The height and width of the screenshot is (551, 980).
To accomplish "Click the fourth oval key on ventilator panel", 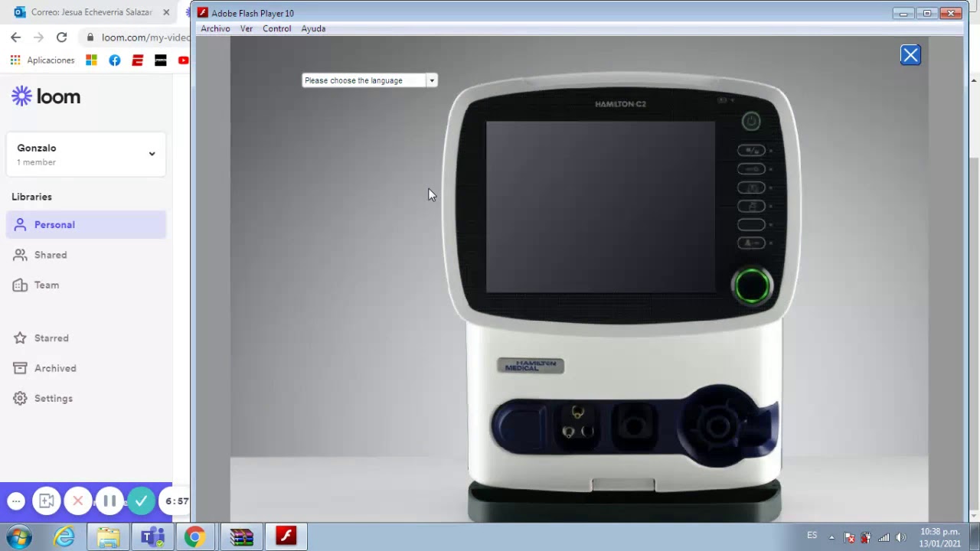I will click(751, 206).
